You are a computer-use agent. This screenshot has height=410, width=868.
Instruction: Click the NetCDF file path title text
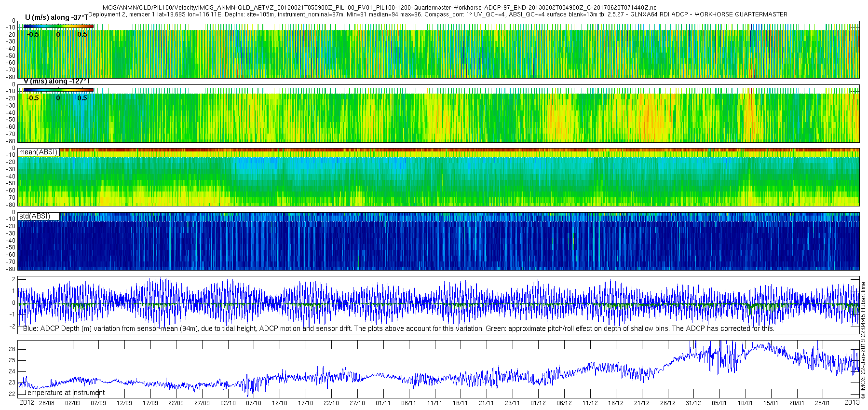pos(379,8)
